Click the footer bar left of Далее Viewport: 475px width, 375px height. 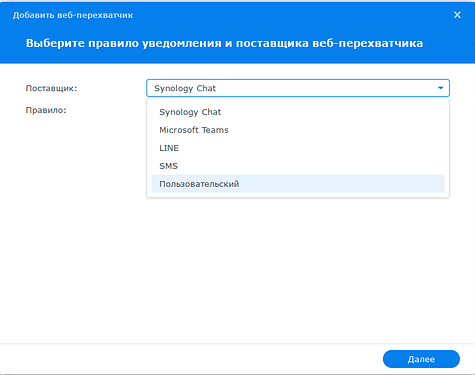190,359
